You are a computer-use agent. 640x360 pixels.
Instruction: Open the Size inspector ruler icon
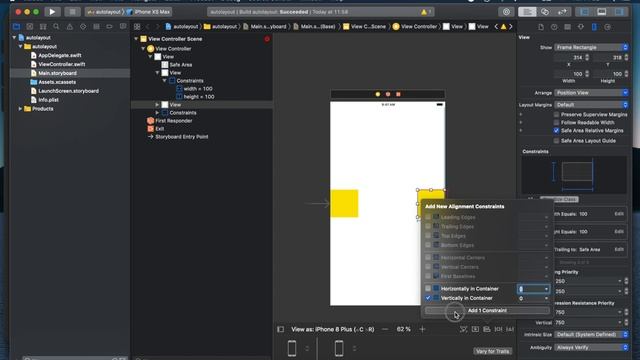[594, 27]
